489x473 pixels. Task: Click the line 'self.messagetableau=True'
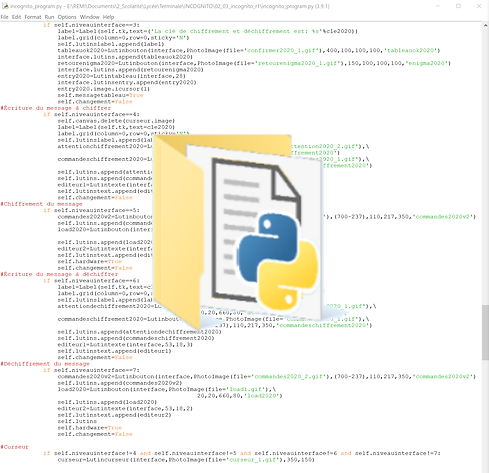pos(100,95)
